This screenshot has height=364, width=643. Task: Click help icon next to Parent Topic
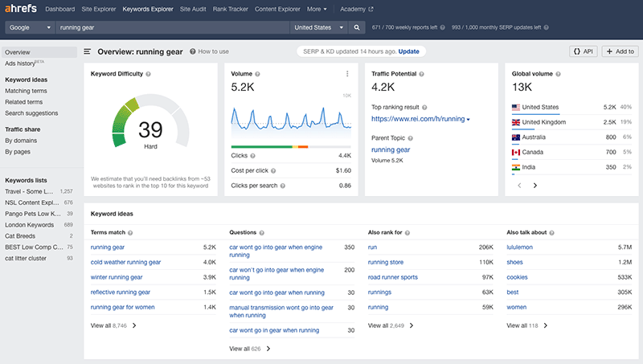click(x=410, y=138)
